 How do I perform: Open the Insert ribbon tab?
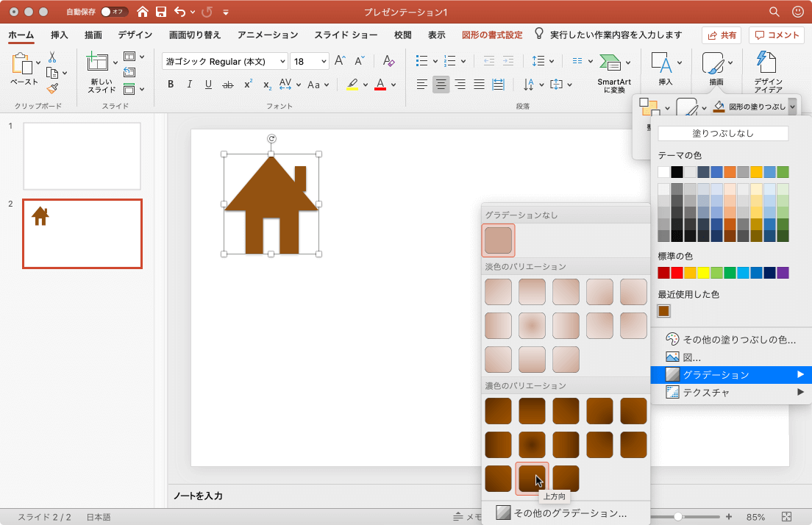click(x=60, y=35)
